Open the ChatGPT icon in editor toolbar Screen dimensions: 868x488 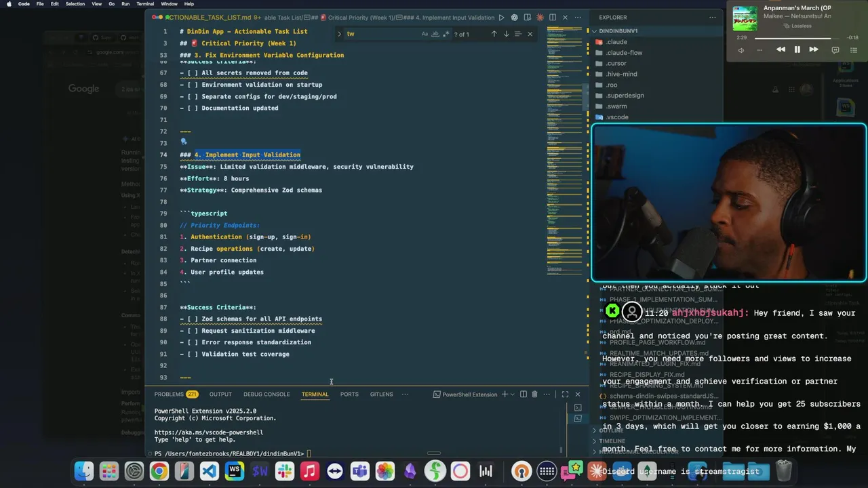514,17
